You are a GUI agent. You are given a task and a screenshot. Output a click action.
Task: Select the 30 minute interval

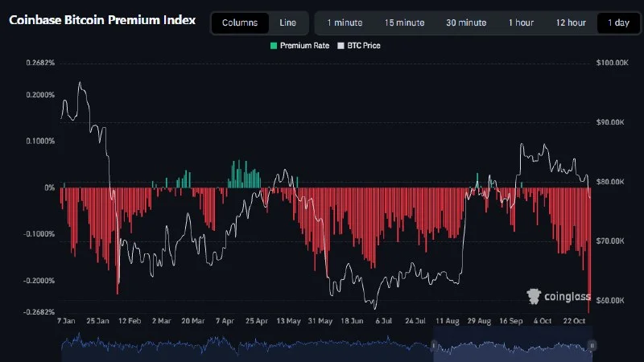466,23
